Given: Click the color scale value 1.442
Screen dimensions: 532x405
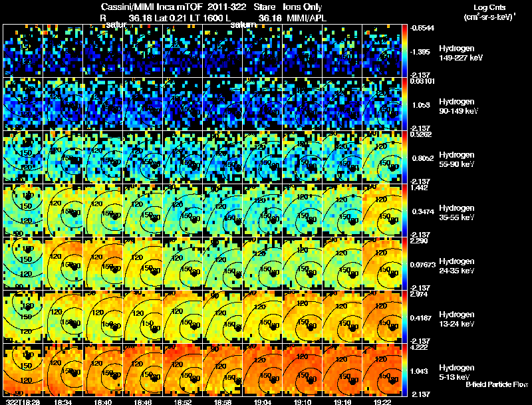Looking at the screenshot, I should pyautogui.click(x=419, y=188).
